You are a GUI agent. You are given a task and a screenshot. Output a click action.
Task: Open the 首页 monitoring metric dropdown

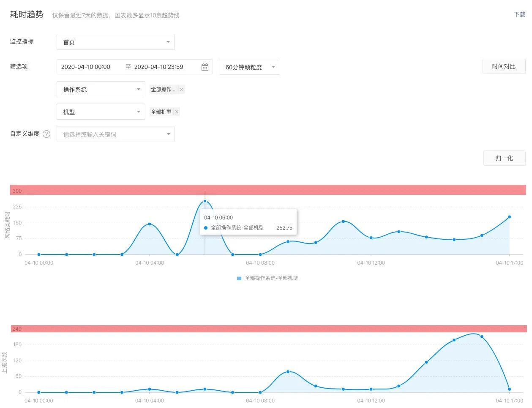(x=116, y=42)
